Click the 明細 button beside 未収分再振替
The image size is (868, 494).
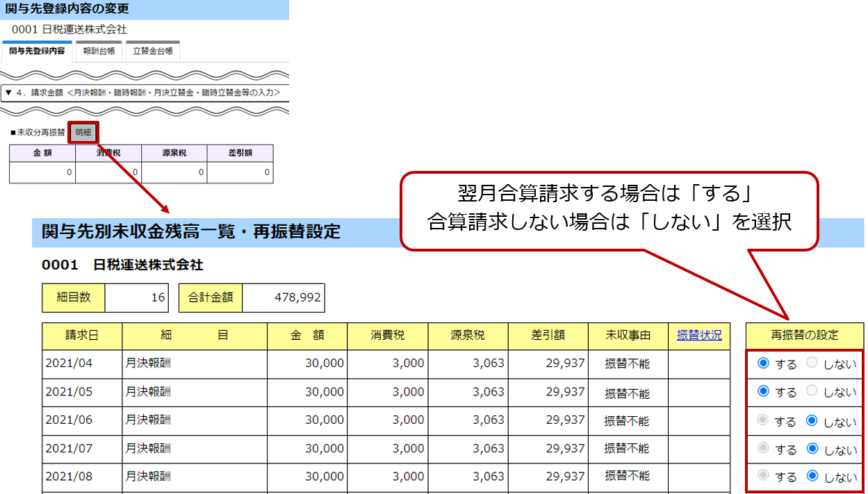83,132
